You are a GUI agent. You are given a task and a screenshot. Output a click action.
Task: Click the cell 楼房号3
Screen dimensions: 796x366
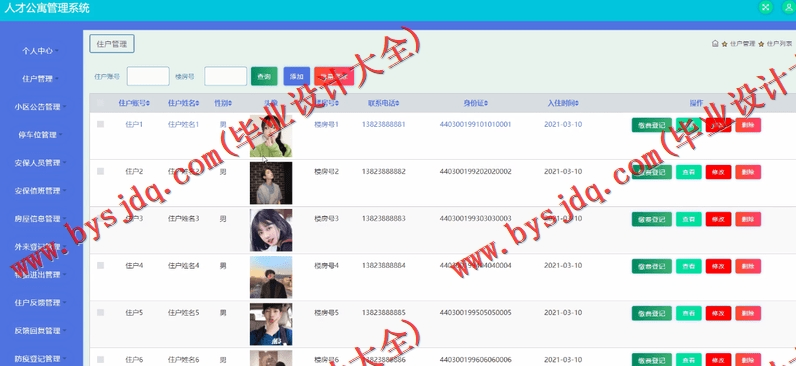point(326,219)
